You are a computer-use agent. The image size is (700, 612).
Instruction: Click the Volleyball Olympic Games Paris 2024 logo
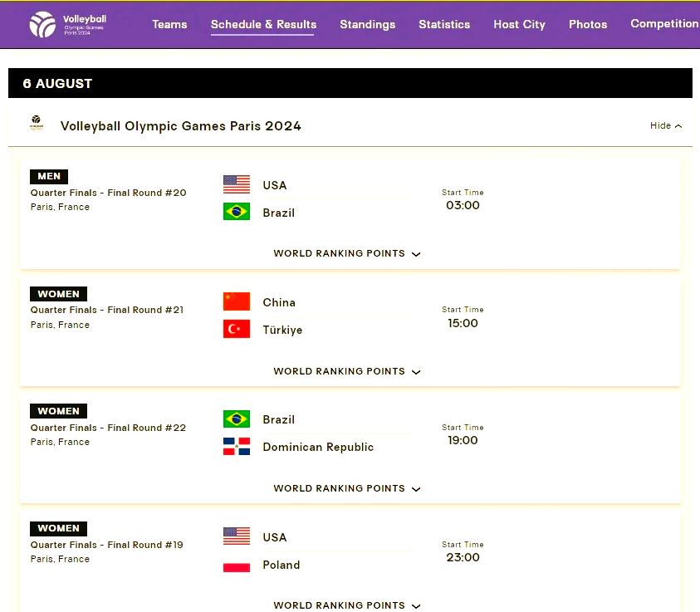(x=68, y=24)
